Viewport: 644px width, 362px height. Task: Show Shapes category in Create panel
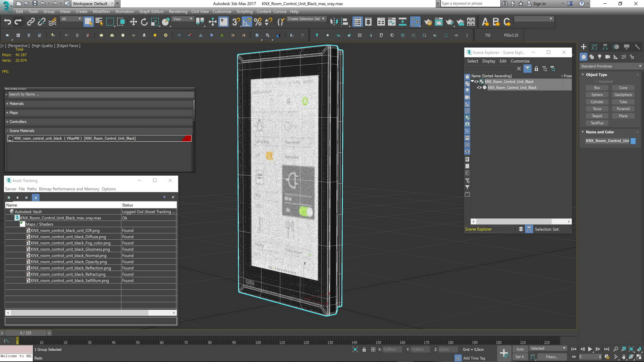(592, 57)
